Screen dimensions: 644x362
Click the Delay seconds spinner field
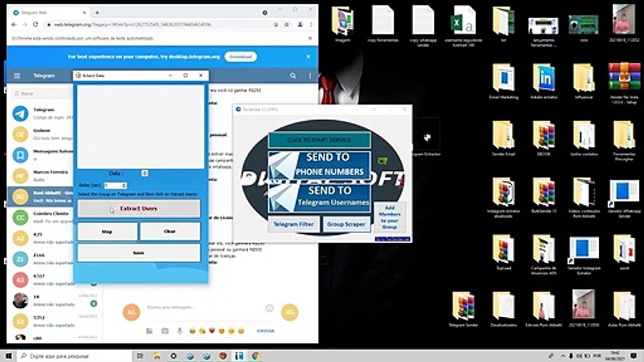[x=115, y=186]
